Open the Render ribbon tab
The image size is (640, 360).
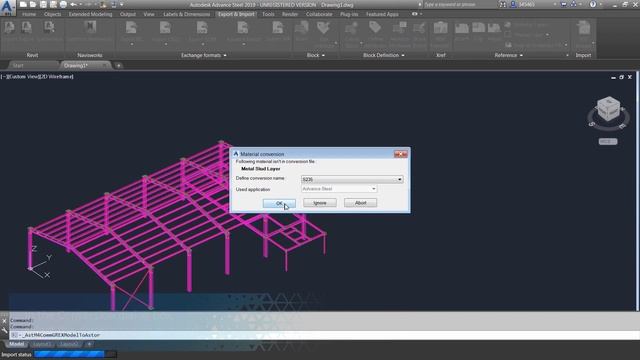click(x=290, y=14)
